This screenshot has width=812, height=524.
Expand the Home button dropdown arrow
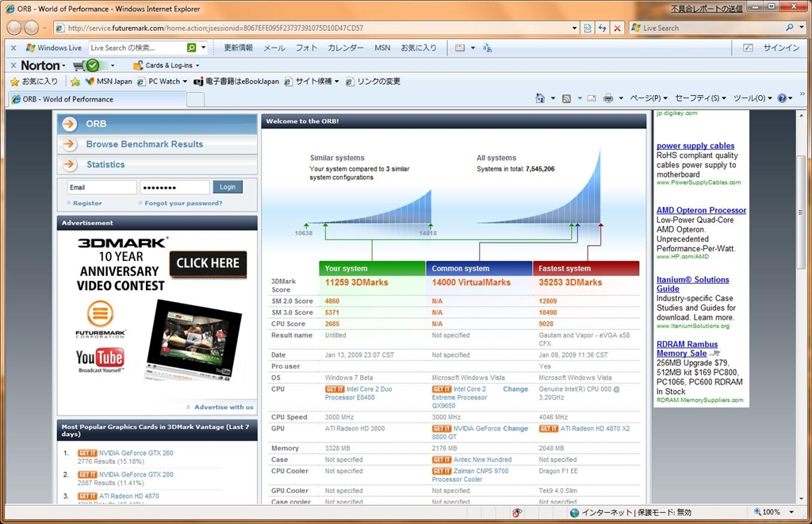coord(553,98)
